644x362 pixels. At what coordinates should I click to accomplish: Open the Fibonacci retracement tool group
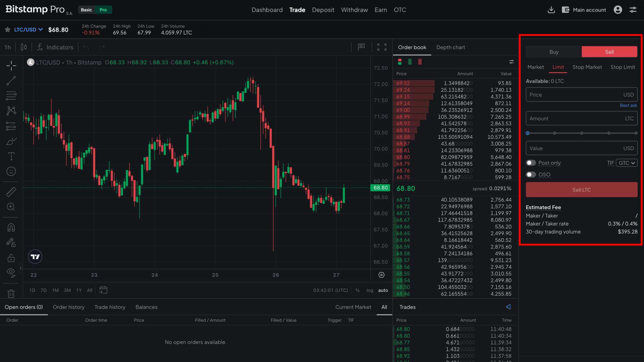[11, 96]
